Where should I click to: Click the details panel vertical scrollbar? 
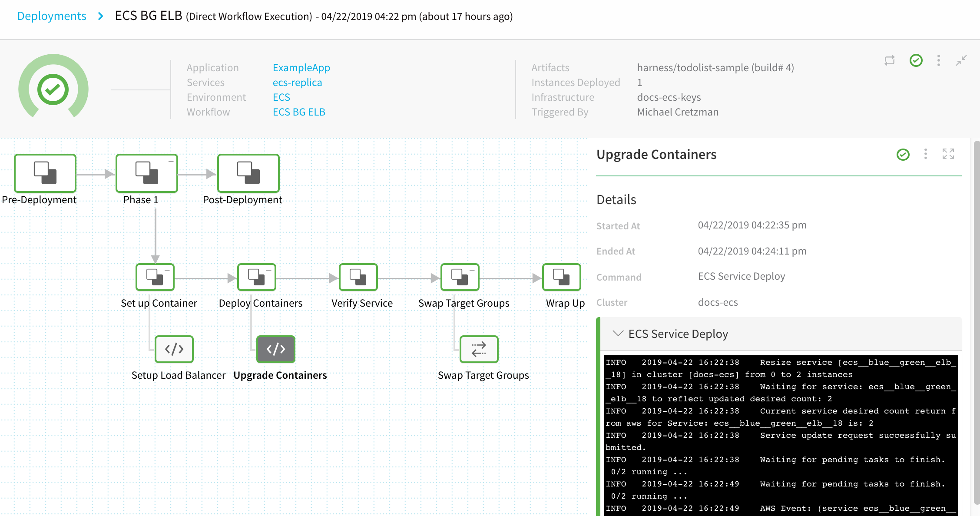[x=976, y=321]
